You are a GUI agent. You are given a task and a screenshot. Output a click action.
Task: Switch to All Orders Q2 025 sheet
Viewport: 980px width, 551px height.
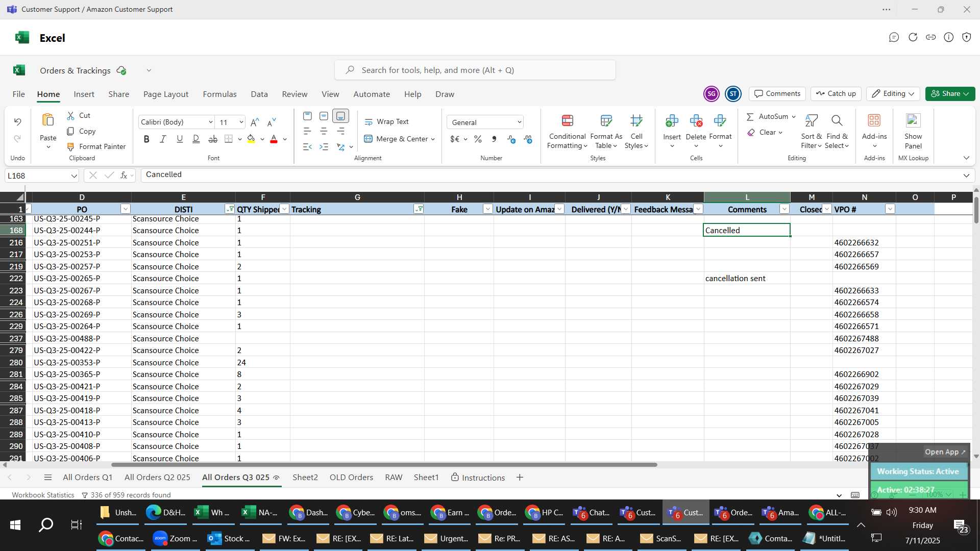pos(157,478)
